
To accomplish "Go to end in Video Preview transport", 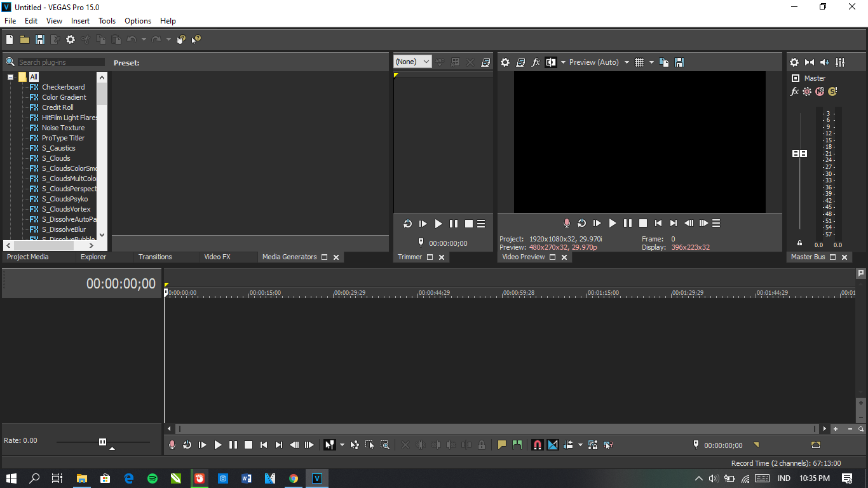I will 674,223.
